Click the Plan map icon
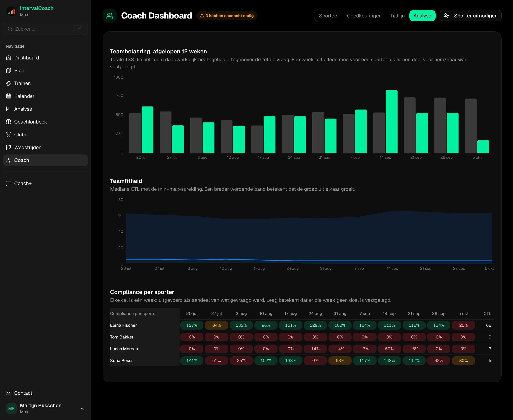The width and height of the screenshot is (513, 420). coord(9,70)
